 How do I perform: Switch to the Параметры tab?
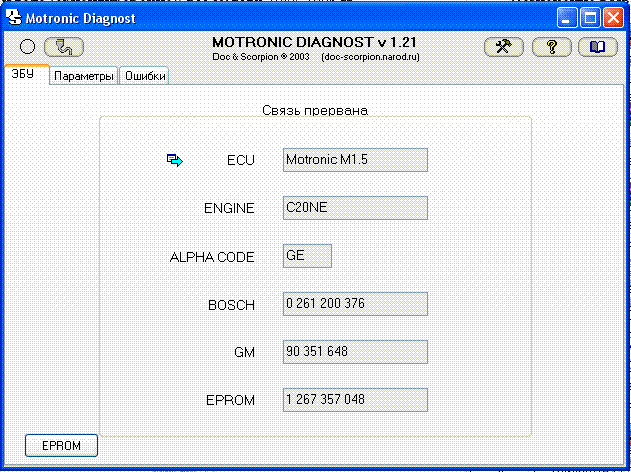(x=84, y=76)
